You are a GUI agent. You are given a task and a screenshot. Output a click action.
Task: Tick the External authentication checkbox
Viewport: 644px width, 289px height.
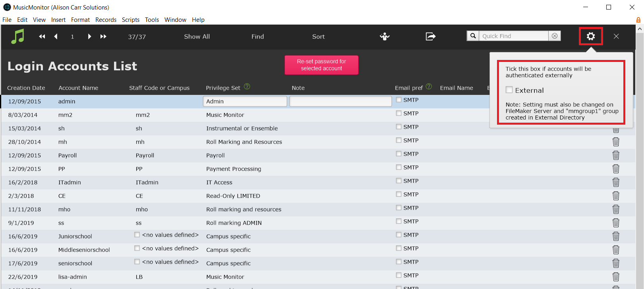pos(509,90)
